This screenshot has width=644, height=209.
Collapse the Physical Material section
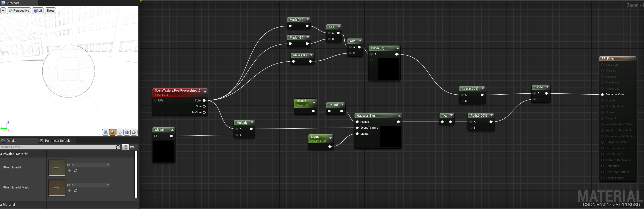1,154
